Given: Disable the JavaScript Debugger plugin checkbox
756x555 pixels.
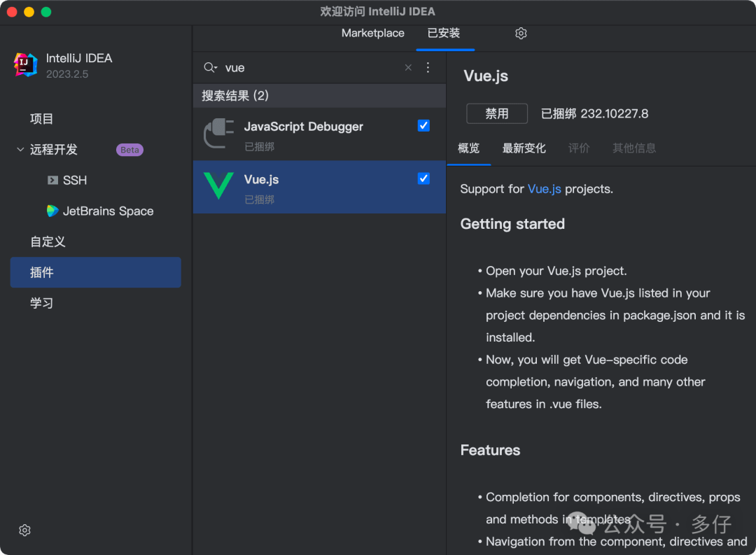Looking at the screenshot, I should [423, 126].
